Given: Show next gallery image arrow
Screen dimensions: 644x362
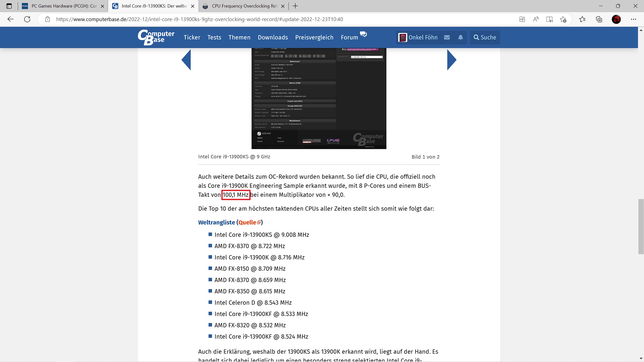Looking at the screenshot, I should (452, 60).
